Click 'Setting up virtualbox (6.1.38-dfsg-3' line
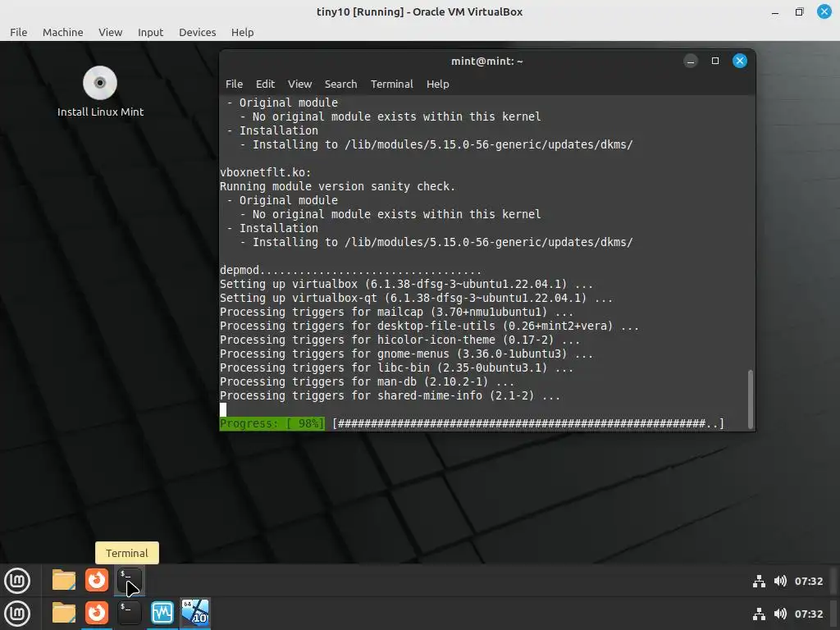This screenshot has width=840, height=630. coord(407,284)
